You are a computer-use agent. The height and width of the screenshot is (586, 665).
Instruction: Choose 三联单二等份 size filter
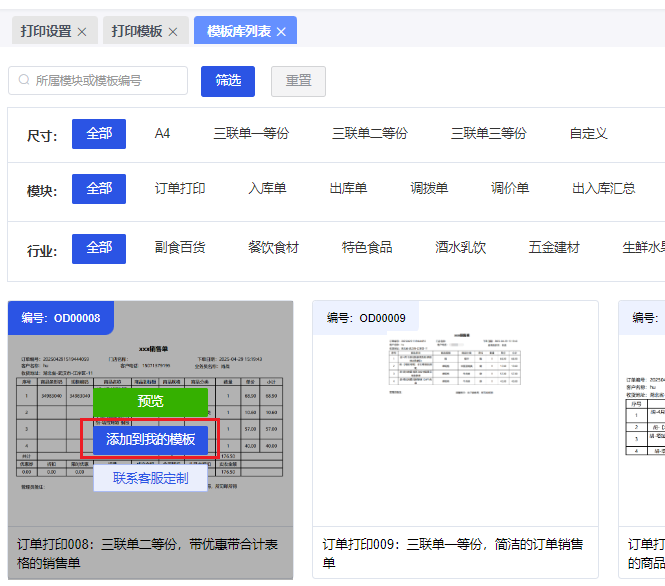(x=369, y=134)
